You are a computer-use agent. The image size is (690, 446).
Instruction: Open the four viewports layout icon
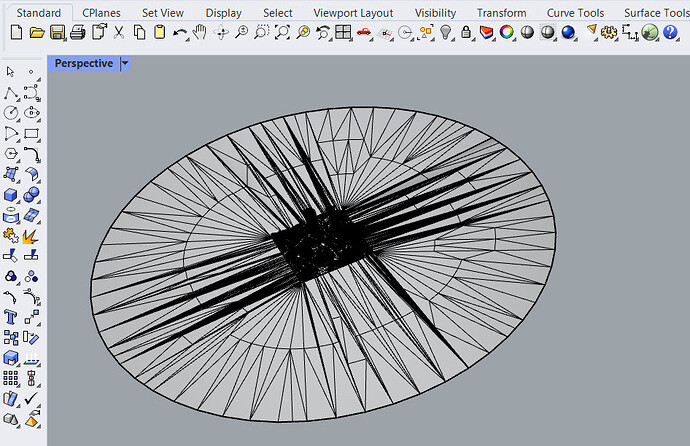[x=343, y=33]
